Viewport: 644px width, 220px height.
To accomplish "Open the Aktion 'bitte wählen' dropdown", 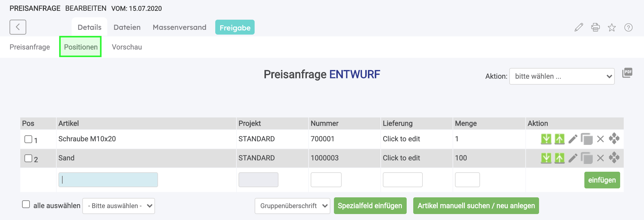I will click(562, 76).
